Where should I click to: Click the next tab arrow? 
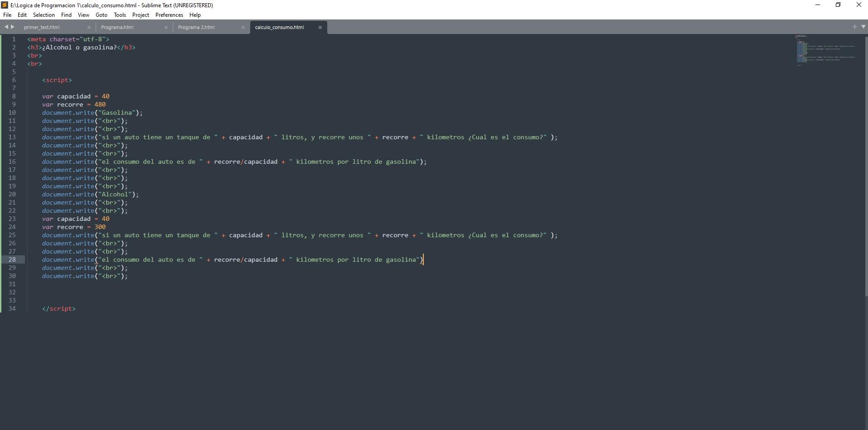tap(13, 27)
